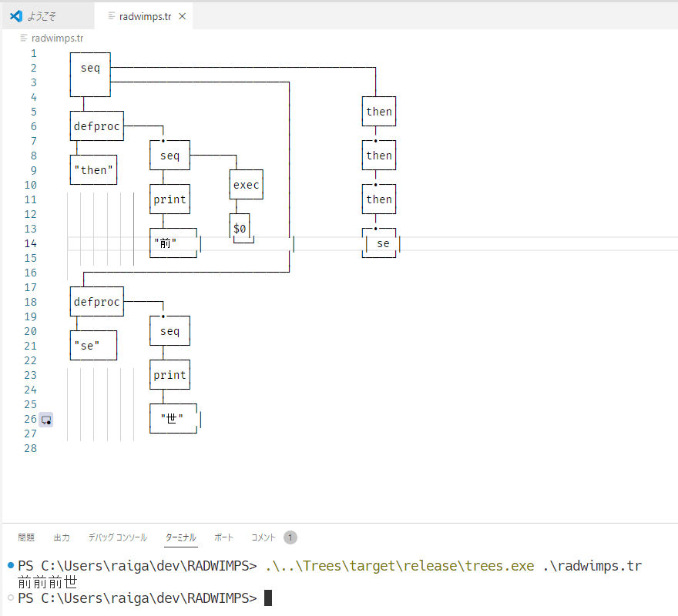Screen dimensions: 678x616
Task: Click the trees.exe command in terminal
Action: (x=400, y=566)
